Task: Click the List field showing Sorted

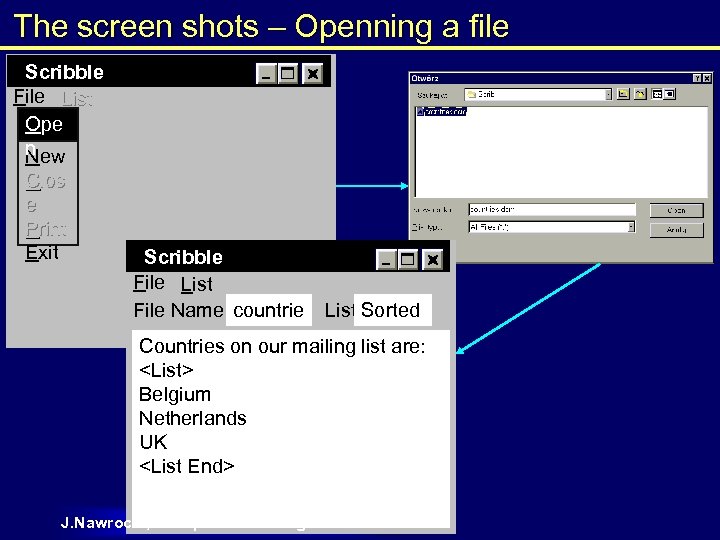Action: (393, 310)
